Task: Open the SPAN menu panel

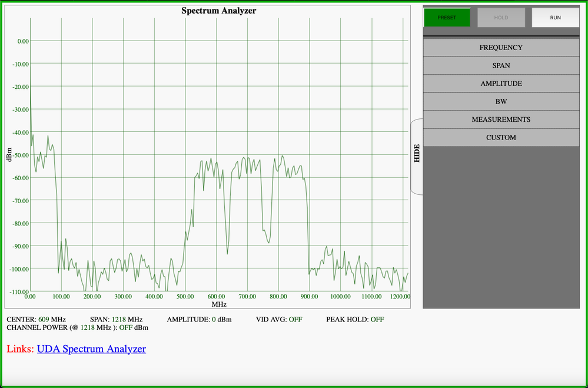Action: [500, 65]
